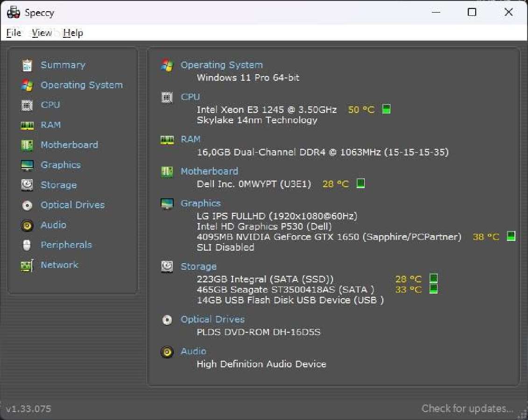The width and height of the screenshot is (528, 420).
Task: Click the Audio heading link in summary
Action: pos(193,351)
